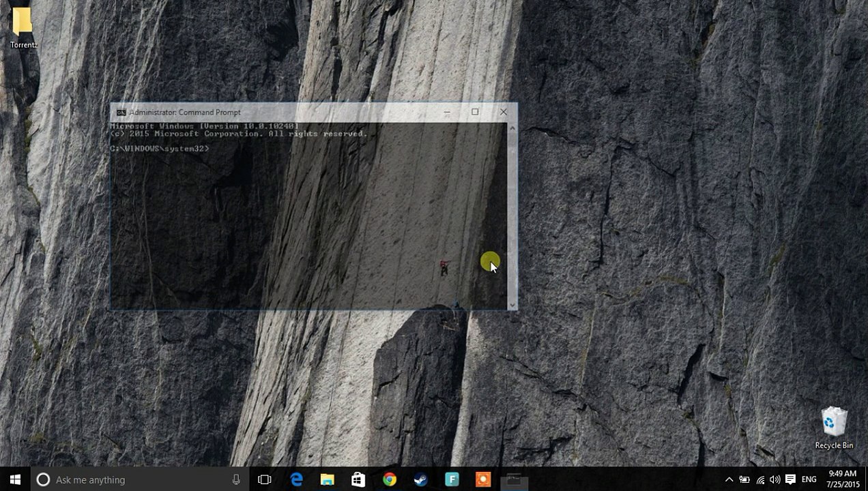
Task: Open the orange recorder app taskbar icon
Action: coord(483,479)
